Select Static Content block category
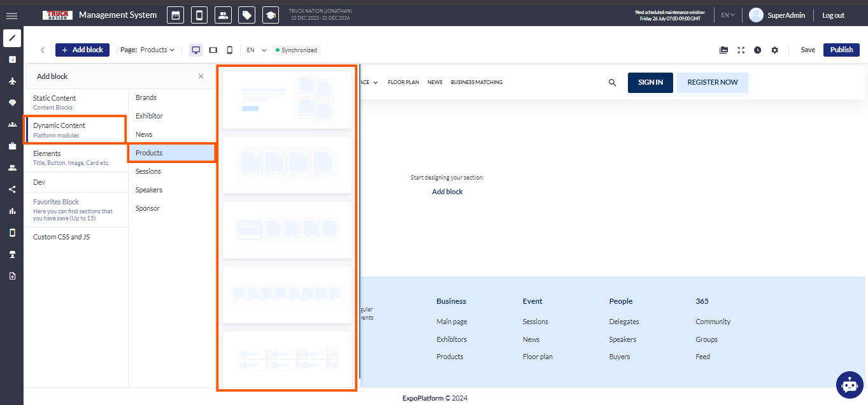868x405 pixels. [76, 102]
